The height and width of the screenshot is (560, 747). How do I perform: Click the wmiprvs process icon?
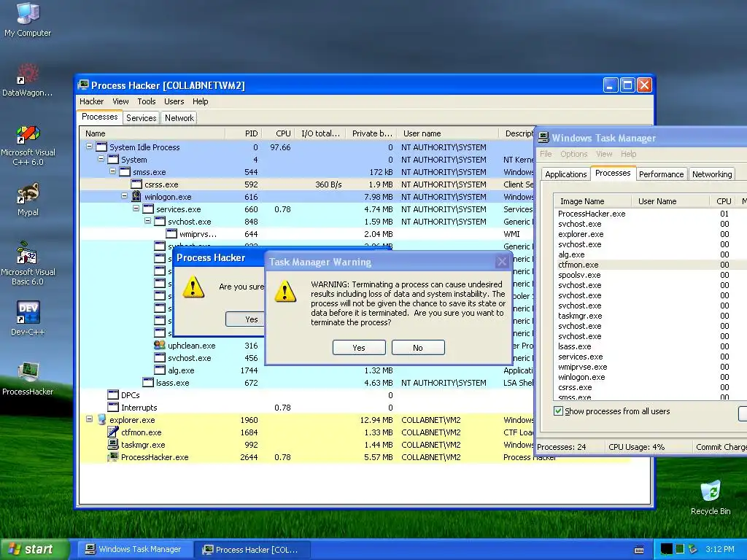pyautogui.click(x=171, y=234)
